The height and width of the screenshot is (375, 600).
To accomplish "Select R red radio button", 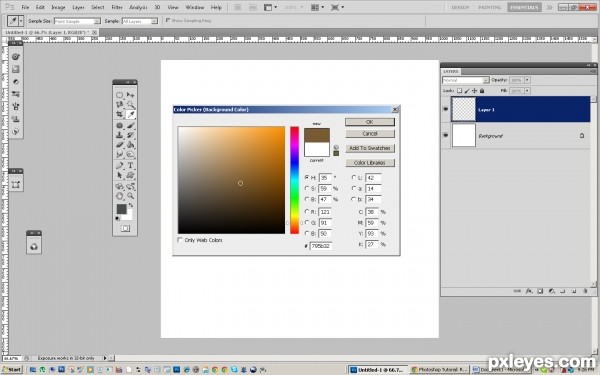I will (307, 212).
